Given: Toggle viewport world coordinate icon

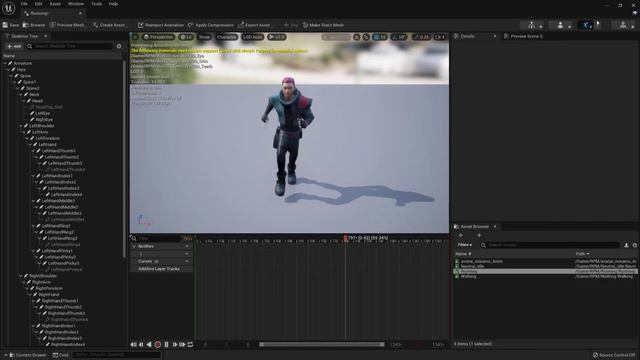Looking at the screenshot, I should pyautogui.click(x=357, y=37).
